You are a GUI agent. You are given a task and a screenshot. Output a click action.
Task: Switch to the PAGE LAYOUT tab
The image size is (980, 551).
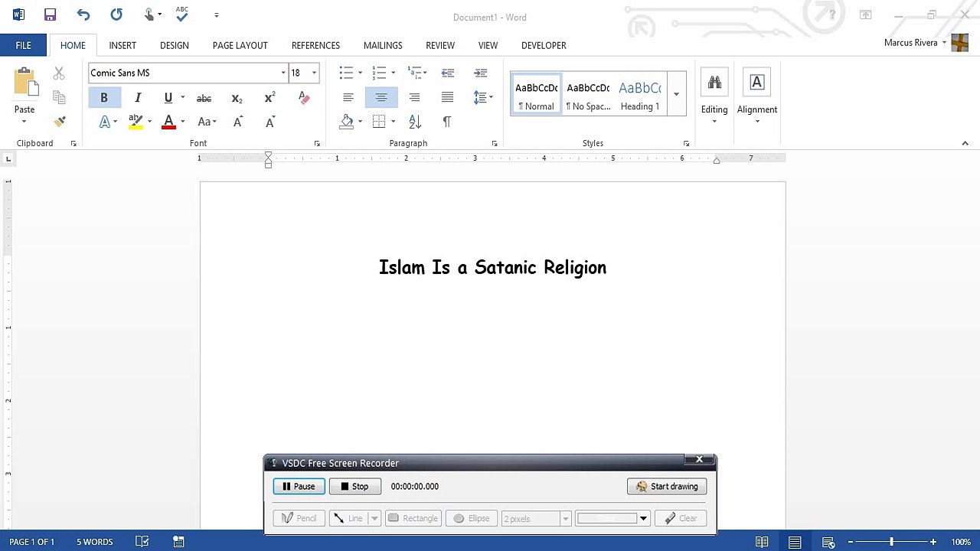click(x=240, y=45)
